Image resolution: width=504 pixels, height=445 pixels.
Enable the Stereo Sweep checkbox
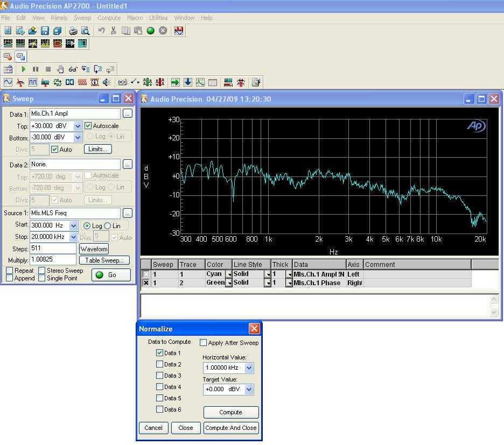point(42,271)
